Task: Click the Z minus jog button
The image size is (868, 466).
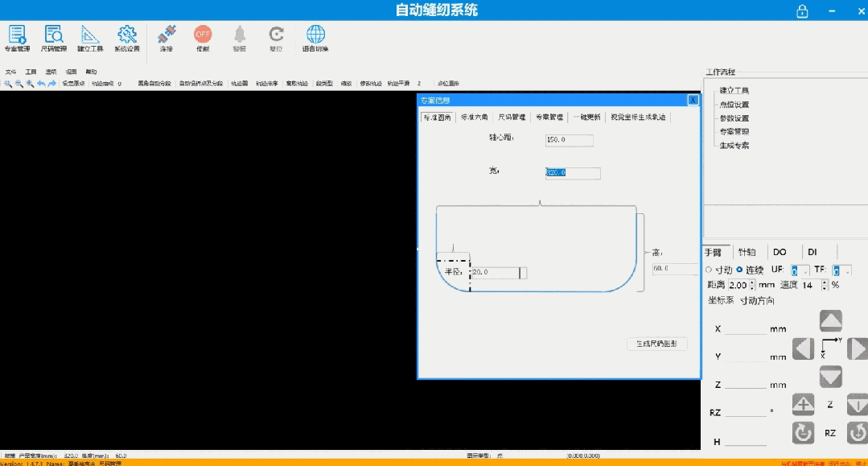Action: coord(858,405)
